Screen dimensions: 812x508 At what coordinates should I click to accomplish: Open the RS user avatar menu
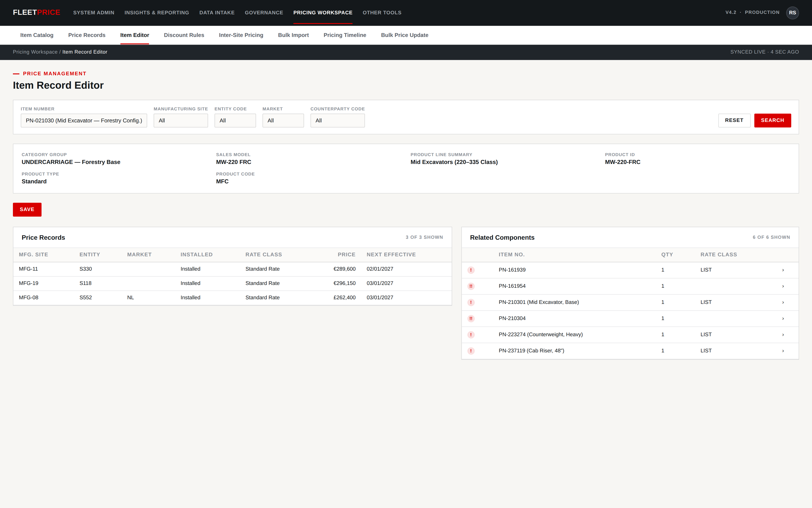click(792, 13)
